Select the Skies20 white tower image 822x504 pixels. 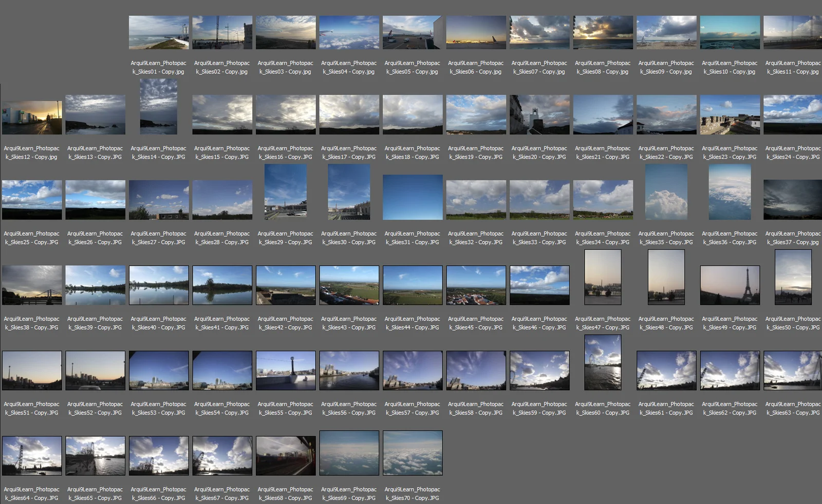[x=539, y=117]
